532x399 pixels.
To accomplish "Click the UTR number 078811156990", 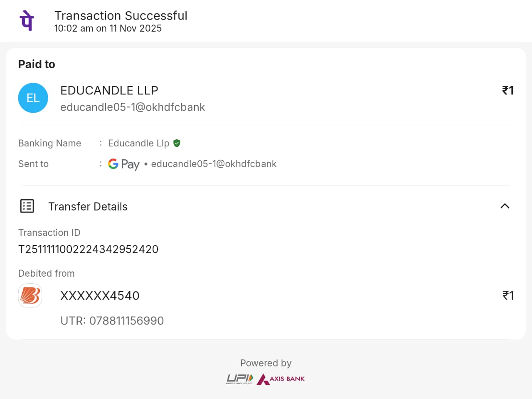I will (x=126, y=321).
